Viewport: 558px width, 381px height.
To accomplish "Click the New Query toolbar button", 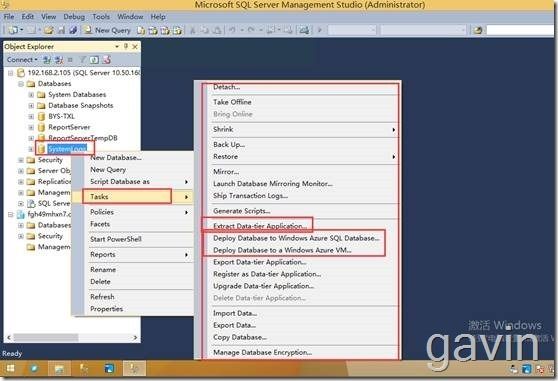I will (107, 30).
